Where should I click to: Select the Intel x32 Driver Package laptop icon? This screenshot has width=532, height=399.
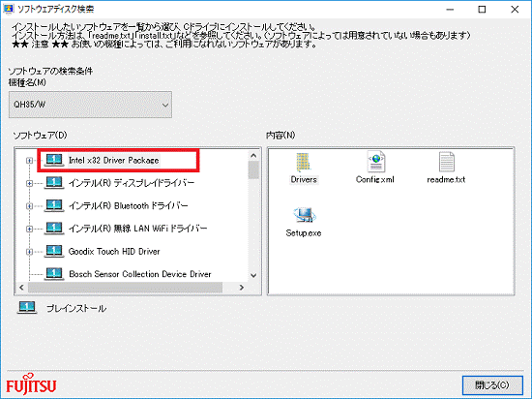point(54,160)
